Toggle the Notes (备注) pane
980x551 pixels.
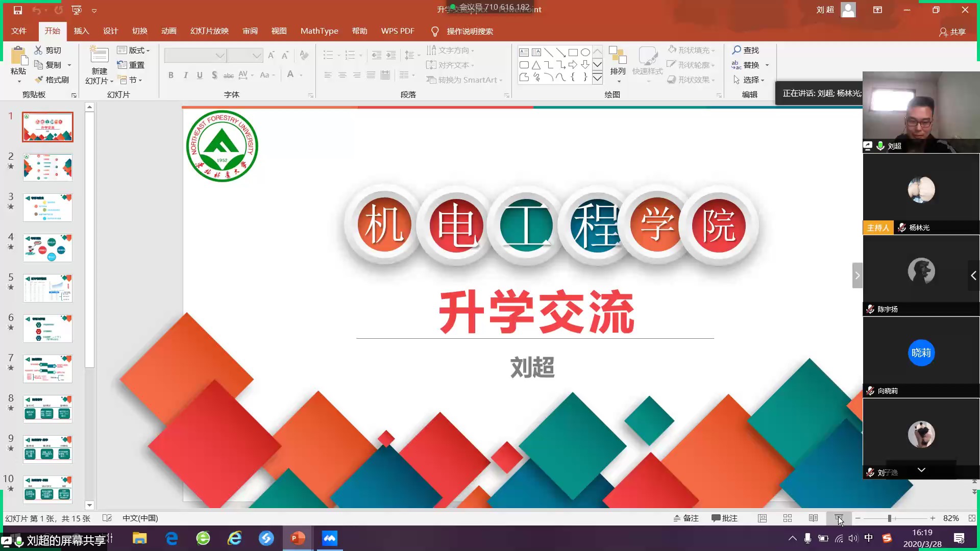tap(685, 518)
